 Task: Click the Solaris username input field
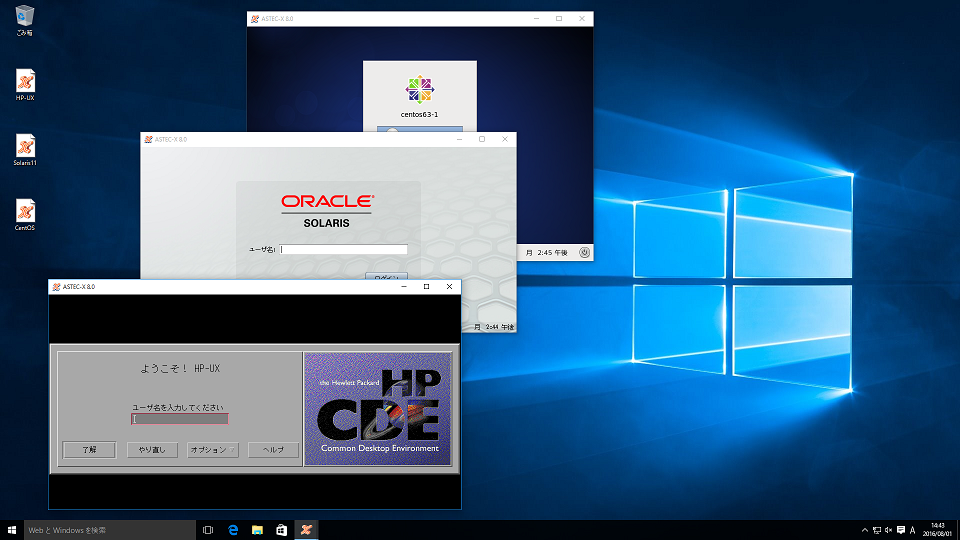(x=343, y=249)
